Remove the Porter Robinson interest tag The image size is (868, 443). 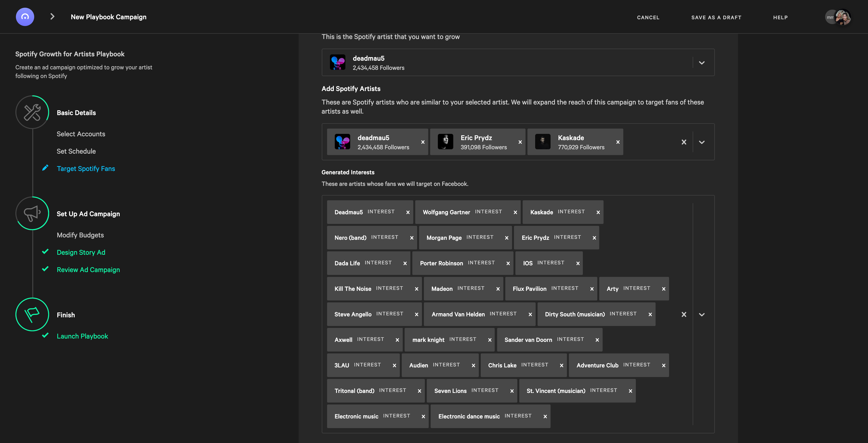508,263
